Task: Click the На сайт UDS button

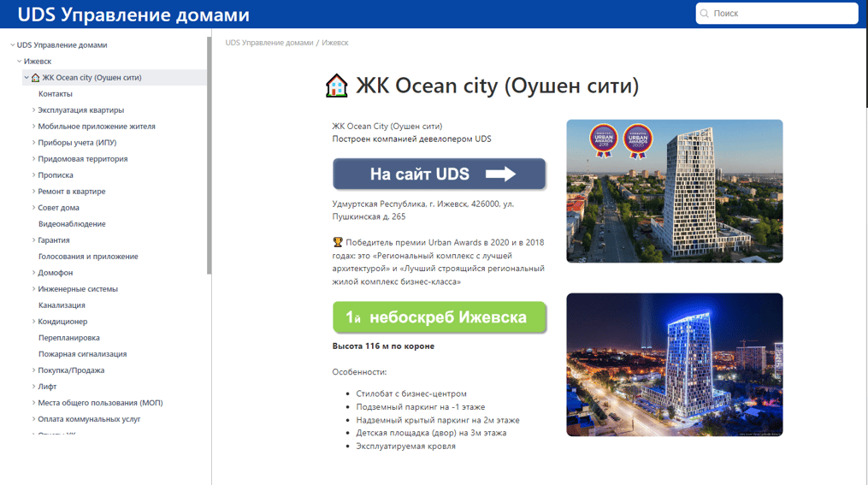Action: click(x=439, y=174)
